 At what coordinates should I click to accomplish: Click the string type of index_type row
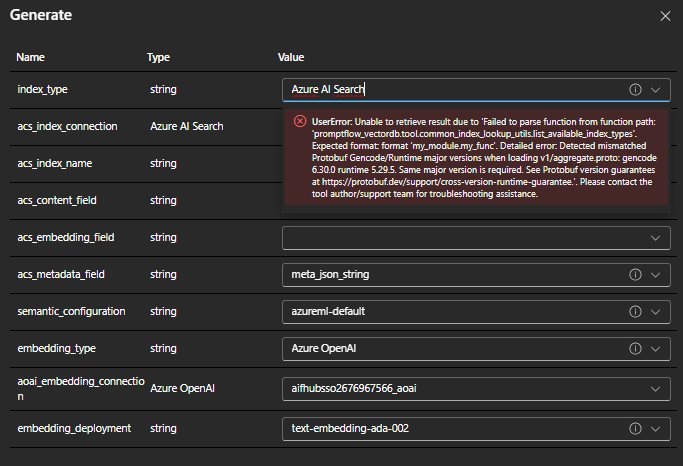(x=163, y=90)
